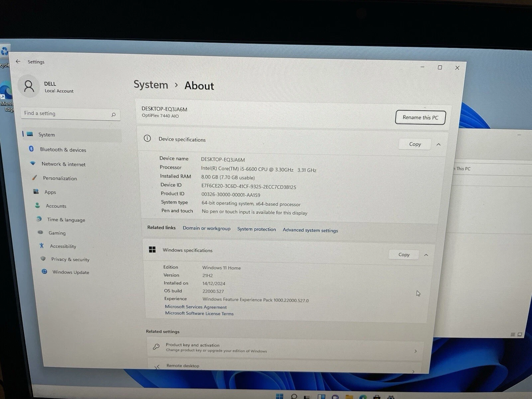
Task: Click the Accessibility figure icon
Action: 42,246
